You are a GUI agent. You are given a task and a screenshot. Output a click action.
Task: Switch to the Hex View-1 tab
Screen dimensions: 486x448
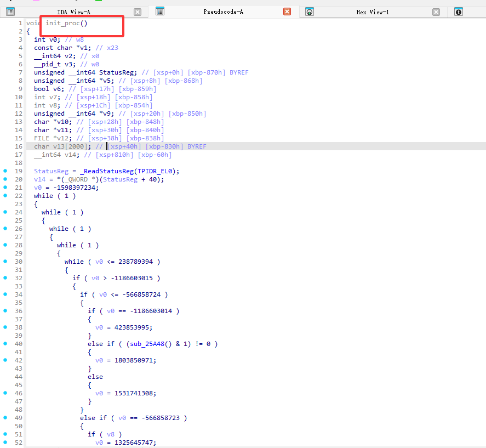(372, 12)
